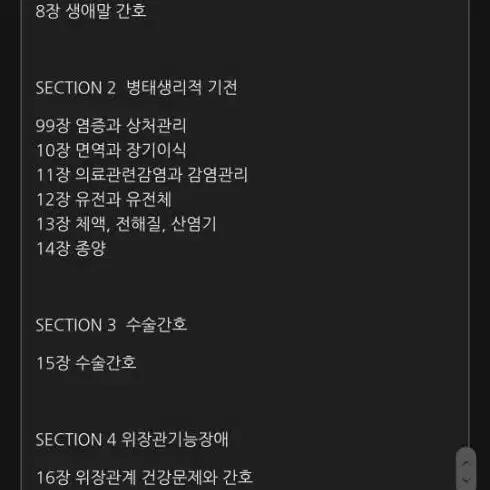Click the word 감염관리 in chapter 11
This screenshot has width=490, height=490.
click(218, 175)
